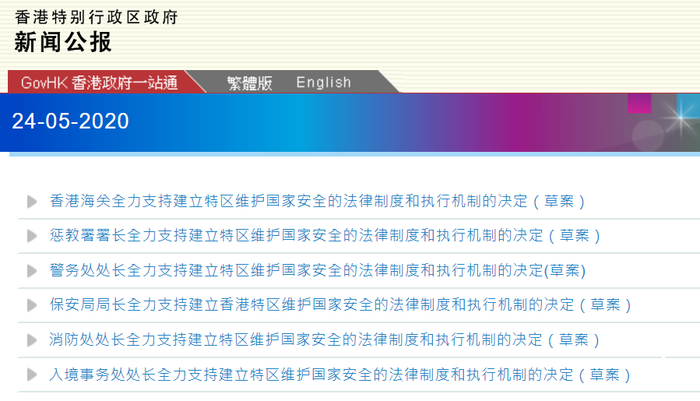This screenshot has height=401, width=700.
Task: Click the magenta square in banner corner
Action: point(639,104)
